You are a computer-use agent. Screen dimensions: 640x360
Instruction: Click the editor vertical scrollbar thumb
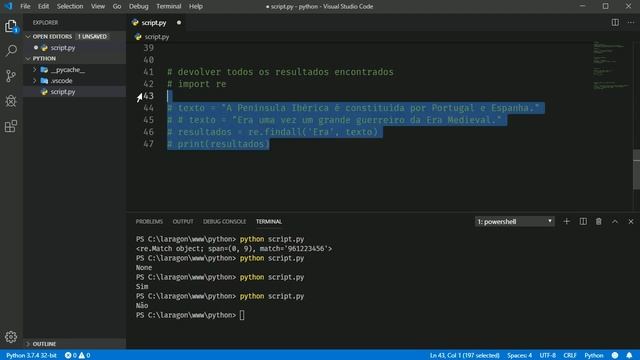[636, 169]
